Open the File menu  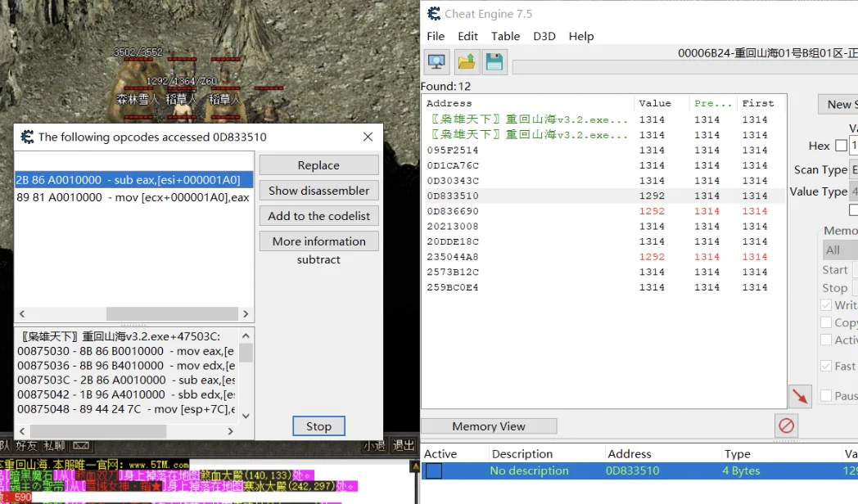click(436, 36)
